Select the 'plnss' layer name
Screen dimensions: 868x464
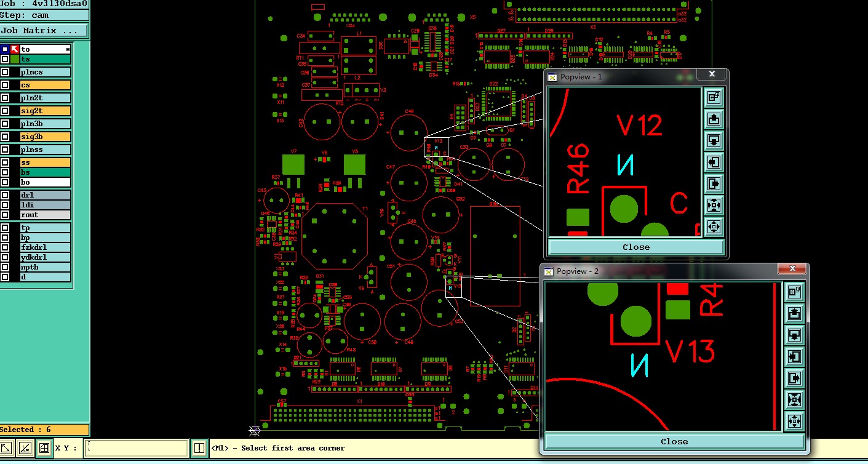pyautogui.click(x=45, y=150)
